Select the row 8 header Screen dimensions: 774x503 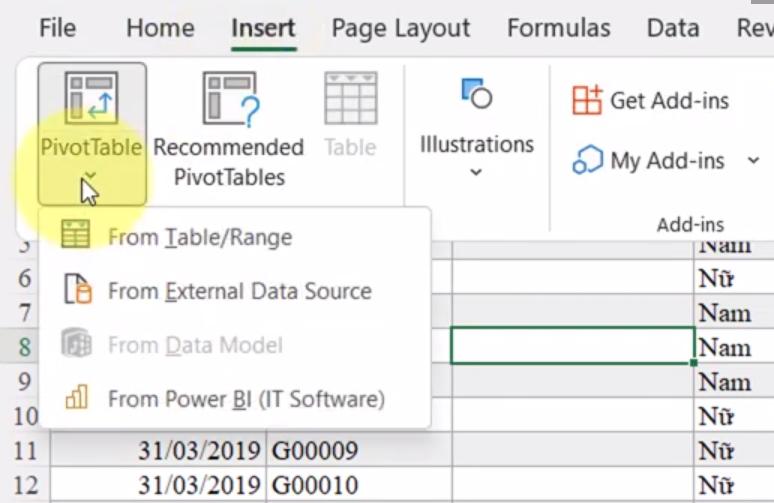[x=25, y=347]
